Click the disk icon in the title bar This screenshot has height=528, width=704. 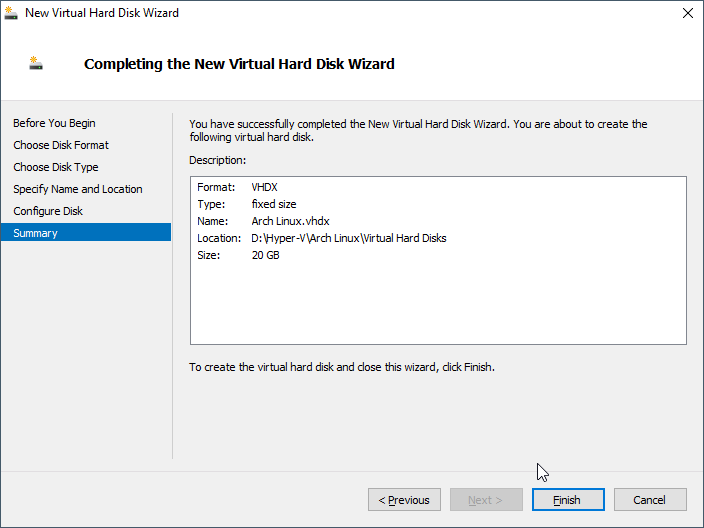(x=13, y=13)
